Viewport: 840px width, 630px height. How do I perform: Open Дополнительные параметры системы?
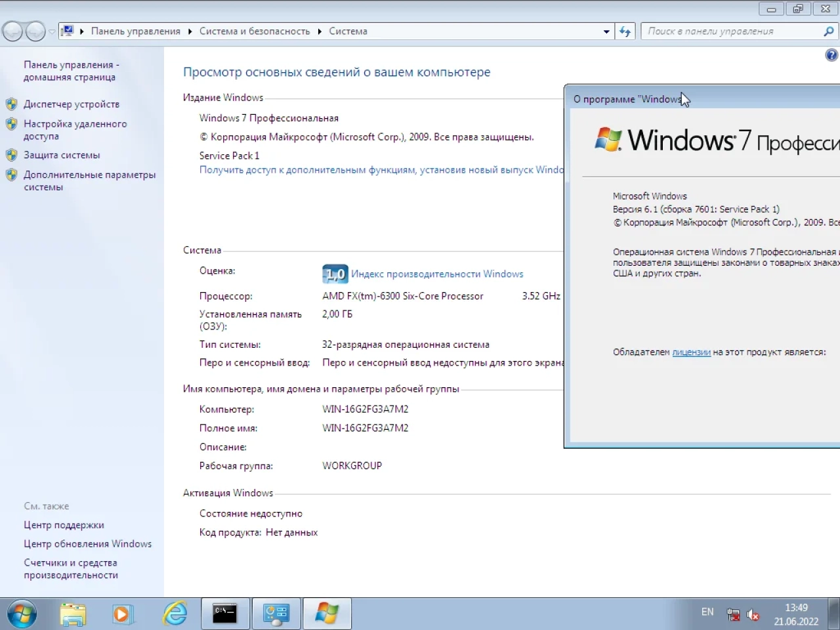tap(90, 181)
